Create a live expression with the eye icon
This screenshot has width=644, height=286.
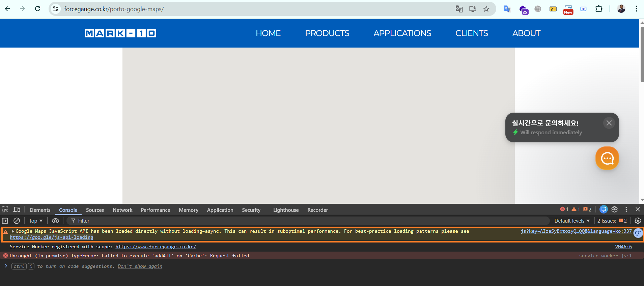click(56, 221)
